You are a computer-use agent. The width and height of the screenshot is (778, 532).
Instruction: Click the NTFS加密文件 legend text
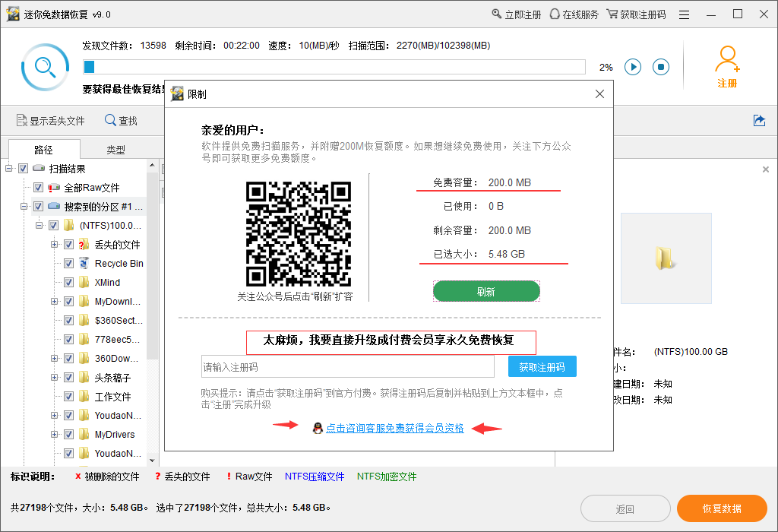pyautogui.click(x=387, y=477)
